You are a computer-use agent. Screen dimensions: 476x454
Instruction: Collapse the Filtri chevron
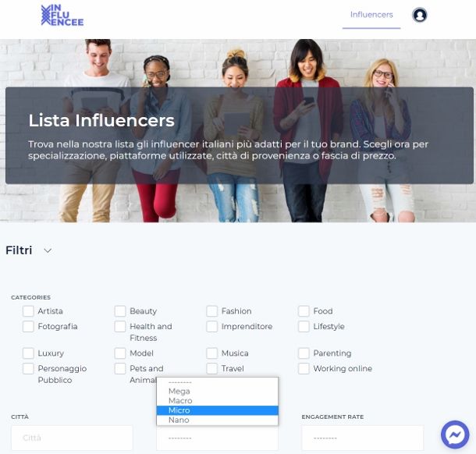(48, 250)
